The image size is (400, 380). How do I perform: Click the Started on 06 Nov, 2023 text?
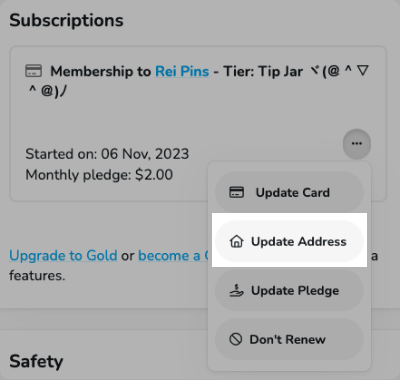[107, 154]
